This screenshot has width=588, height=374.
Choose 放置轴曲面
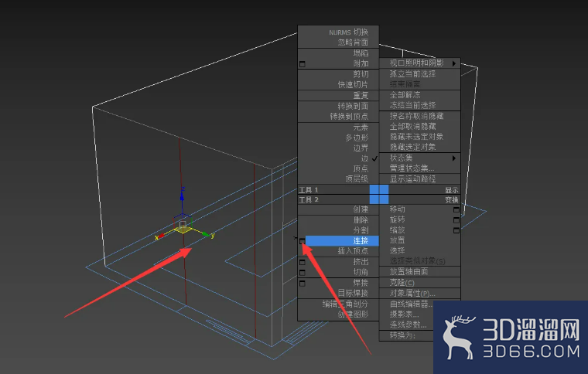[x=409, y=271]
